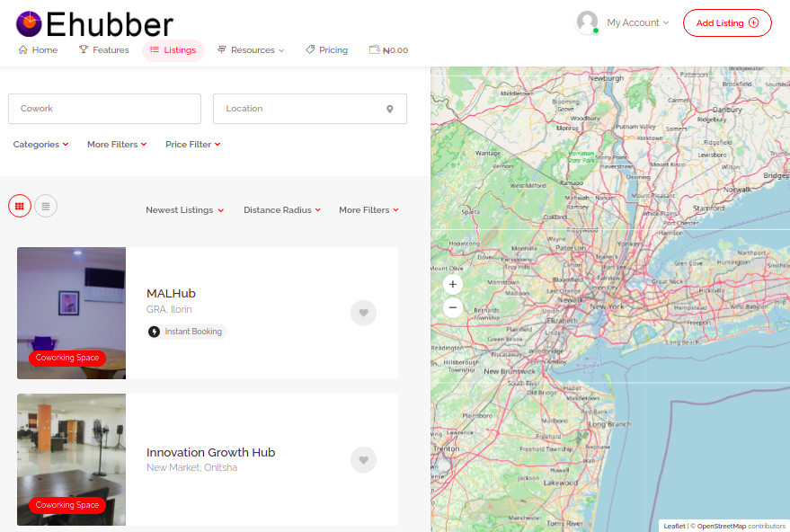Click the location pin icon in Location field

coord(390,109)
